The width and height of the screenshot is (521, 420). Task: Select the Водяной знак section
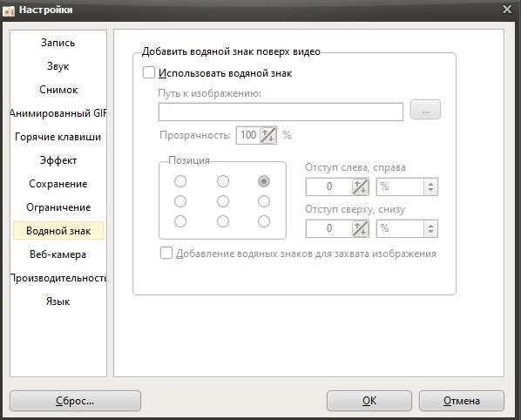[x=58, y=231]
